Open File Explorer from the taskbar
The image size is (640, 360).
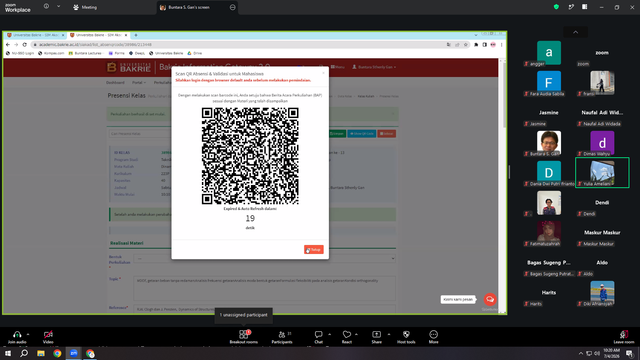click(x=41, y=353)
